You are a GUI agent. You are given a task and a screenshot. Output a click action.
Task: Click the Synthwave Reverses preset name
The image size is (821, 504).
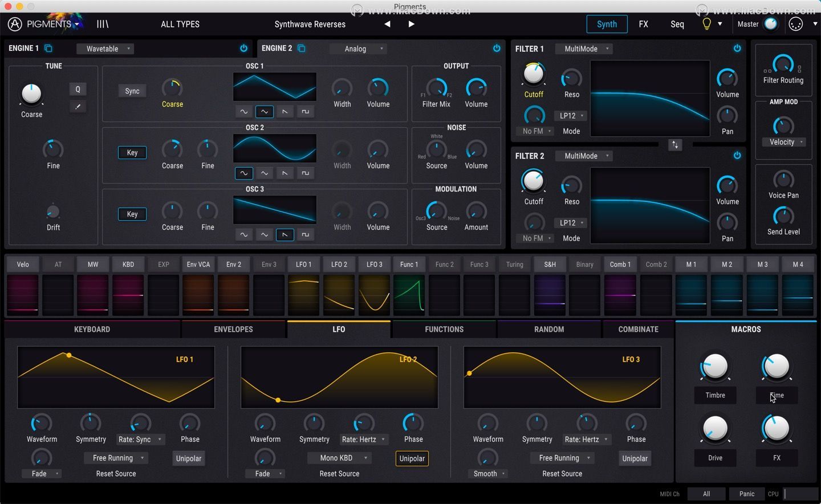310,24
